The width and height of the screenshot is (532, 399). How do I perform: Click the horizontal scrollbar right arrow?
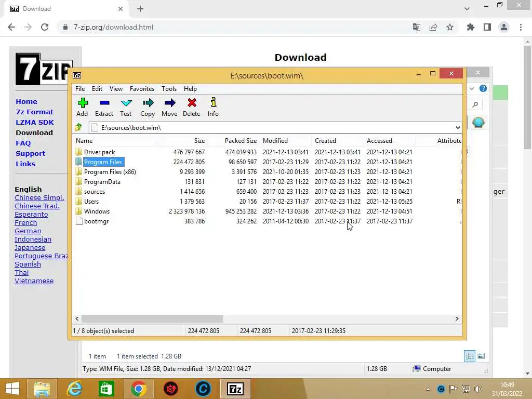457,318
